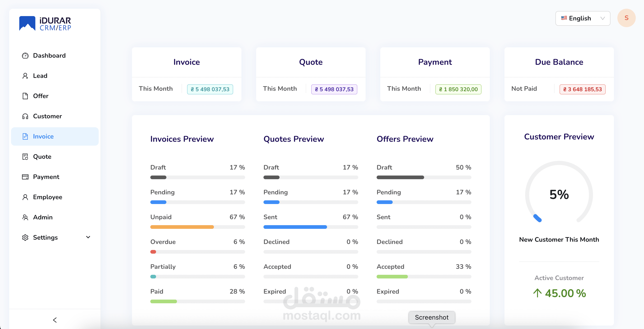The image size is (644, 329).
Task: Click the Screenshot tooltip button
Action: click(432, 317)
